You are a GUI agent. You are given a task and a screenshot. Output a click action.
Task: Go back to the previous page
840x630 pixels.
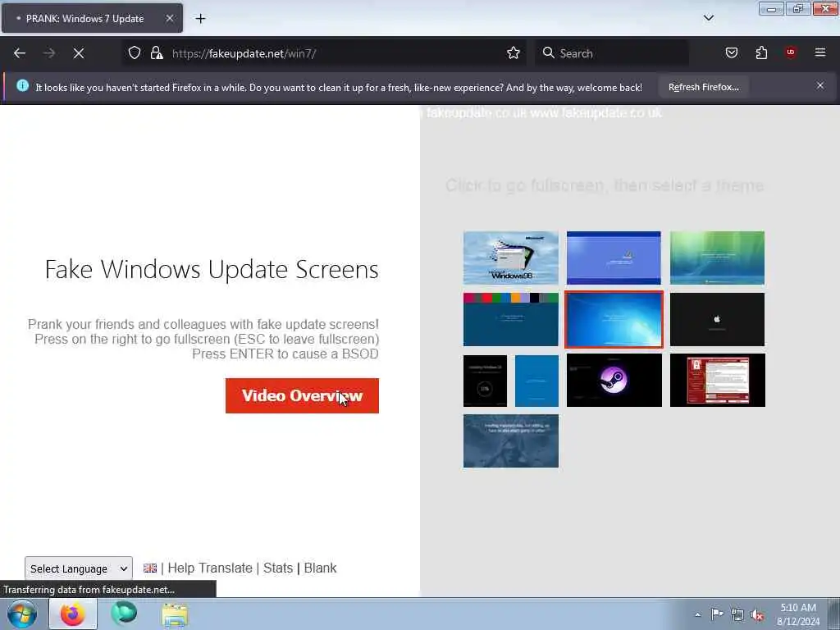20,53
